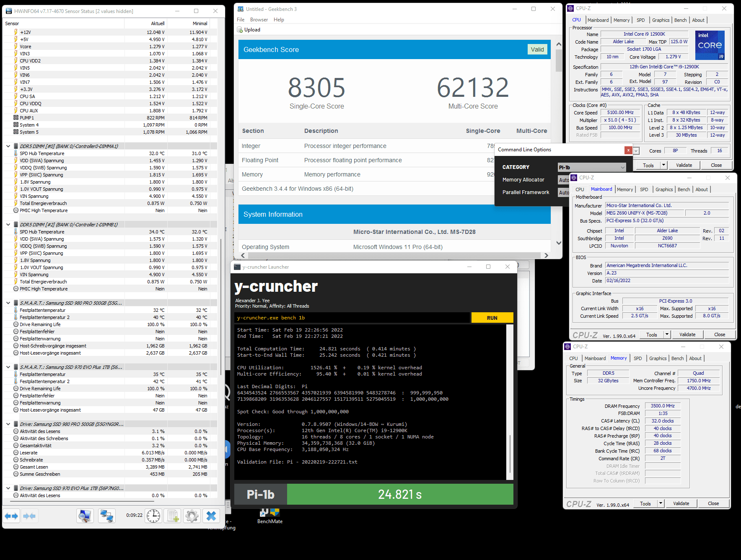The height and width of the screenshot is (560, 741).
Task: Click Close button in CPU-Z Mainboard window
Action: (720, 334)
